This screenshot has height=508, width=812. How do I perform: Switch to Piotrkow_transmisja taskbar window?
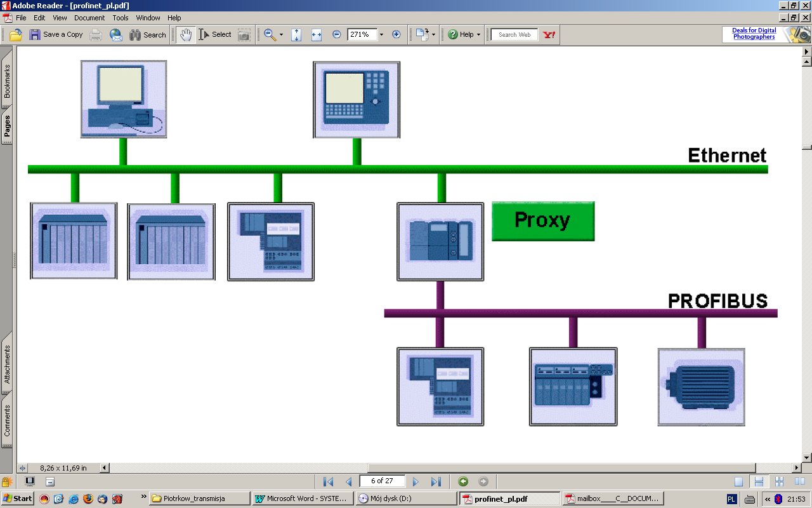coord(199,498)
